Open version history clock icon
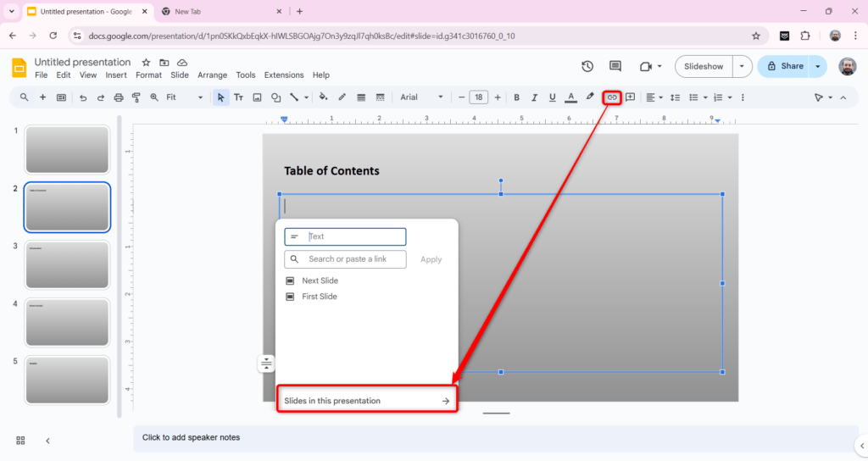This screenshot has height=461, width=868. coord(587,66)
